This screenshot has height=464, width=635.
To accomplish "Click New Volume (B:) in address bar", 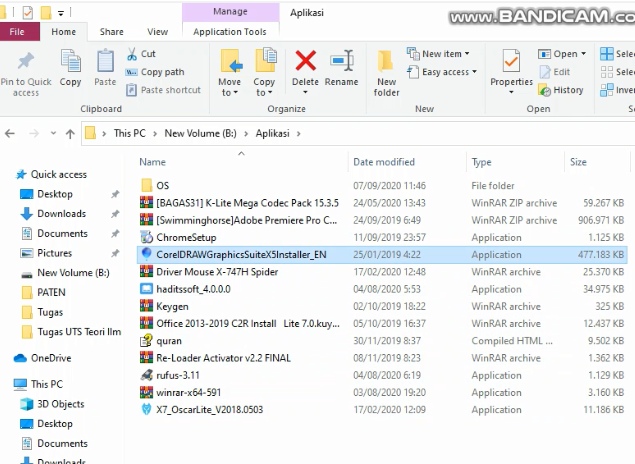I will (200, 134).
